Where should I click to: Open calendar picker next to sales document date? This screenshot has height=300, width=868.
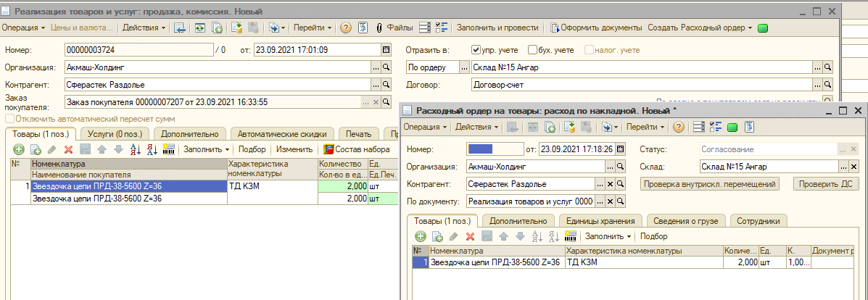[385, 50]
